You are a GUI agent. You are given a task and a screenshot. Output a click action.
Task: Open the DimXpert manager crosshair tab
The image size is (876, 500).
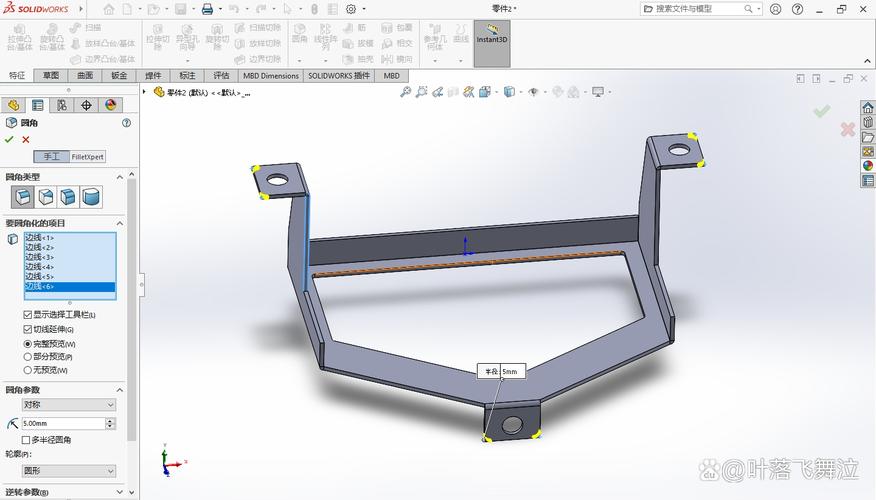(x=86, y=105)
